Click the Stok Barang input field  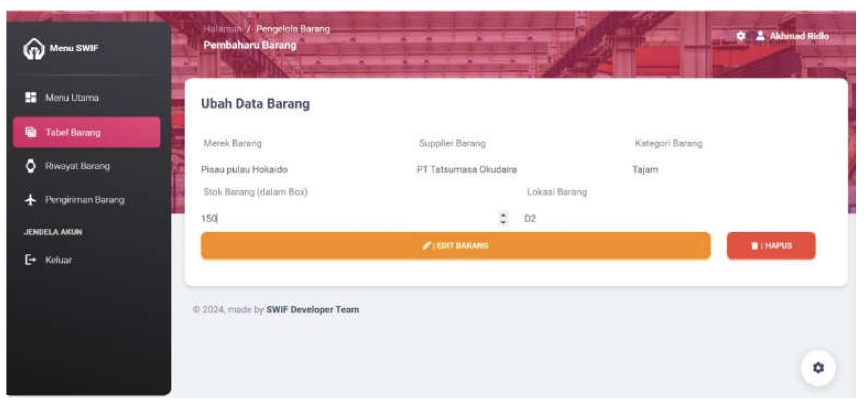pos(347,219)
